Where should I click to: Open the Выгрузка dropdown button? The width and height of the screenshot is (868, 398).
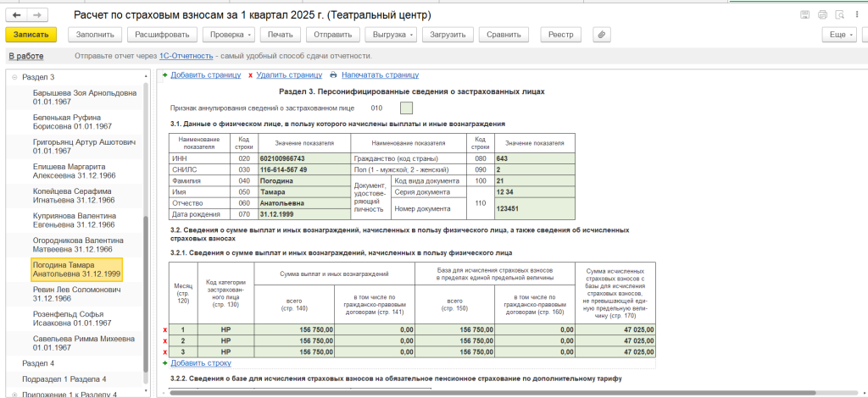390,35
